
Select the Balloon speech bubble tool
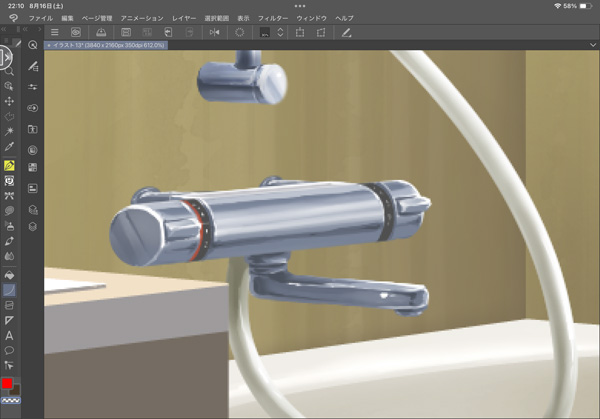(x=9, y=350)
